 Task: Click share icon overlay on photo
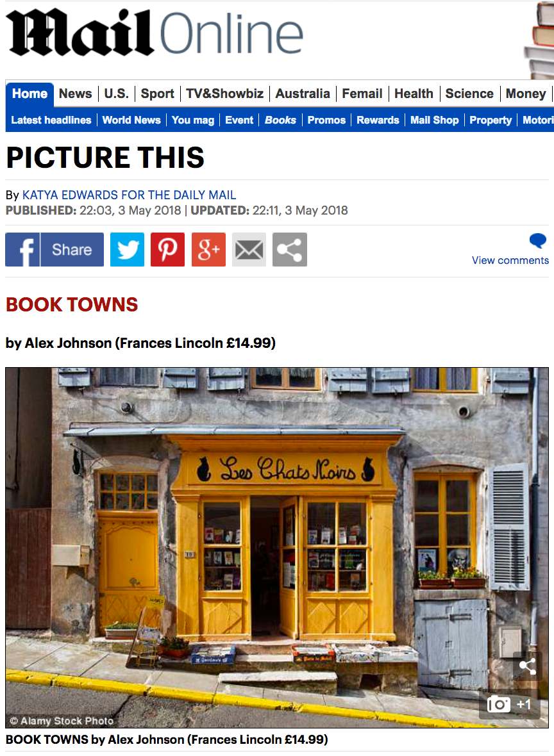(527, 666)
